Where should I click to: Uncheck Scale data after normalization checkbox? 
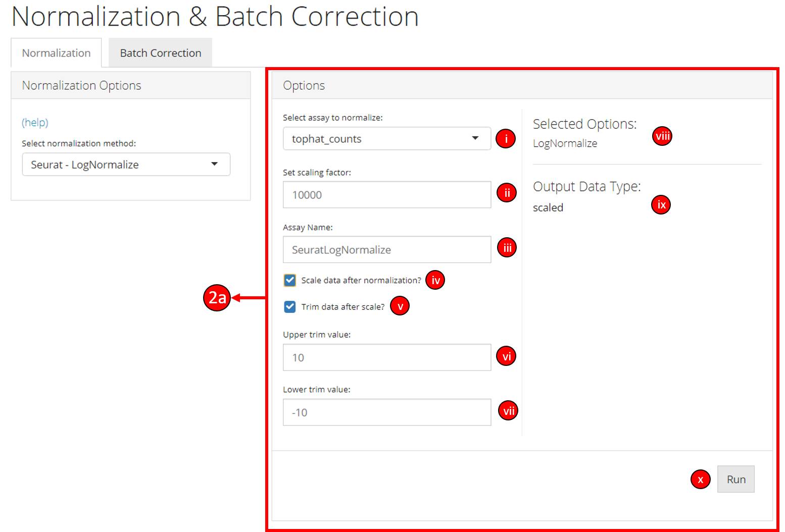290,280
